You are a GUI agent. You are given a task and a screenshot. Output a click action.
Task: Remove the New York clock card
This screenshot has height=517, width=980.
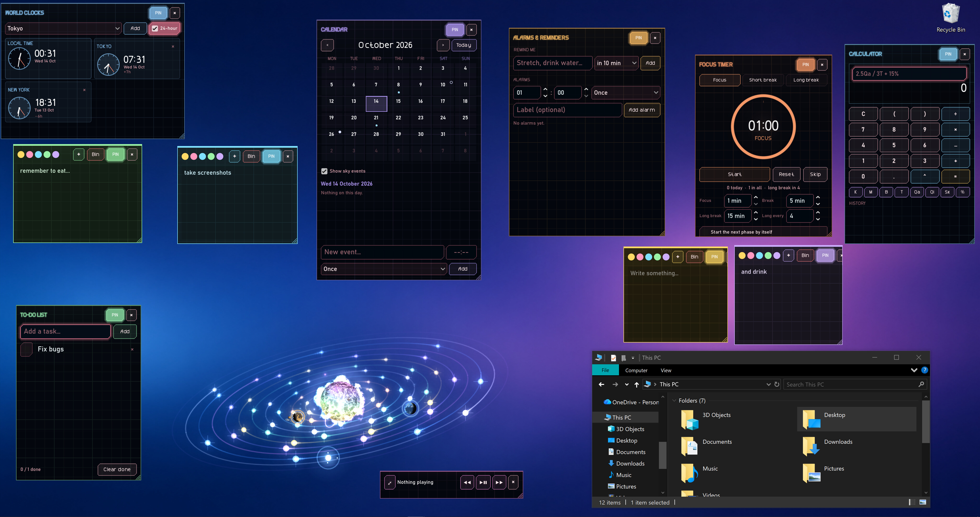tap(84, 90)
